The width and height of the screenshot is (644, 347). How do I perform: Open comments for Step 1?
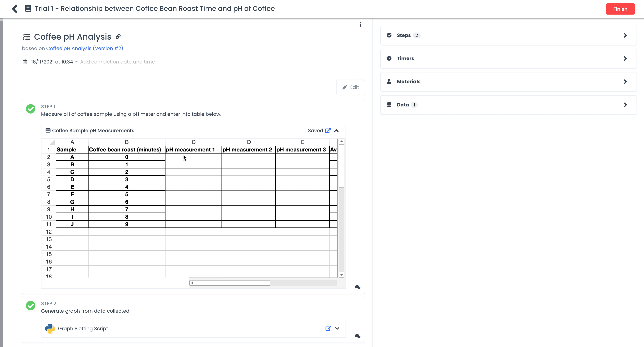click(x=357, y=287)
